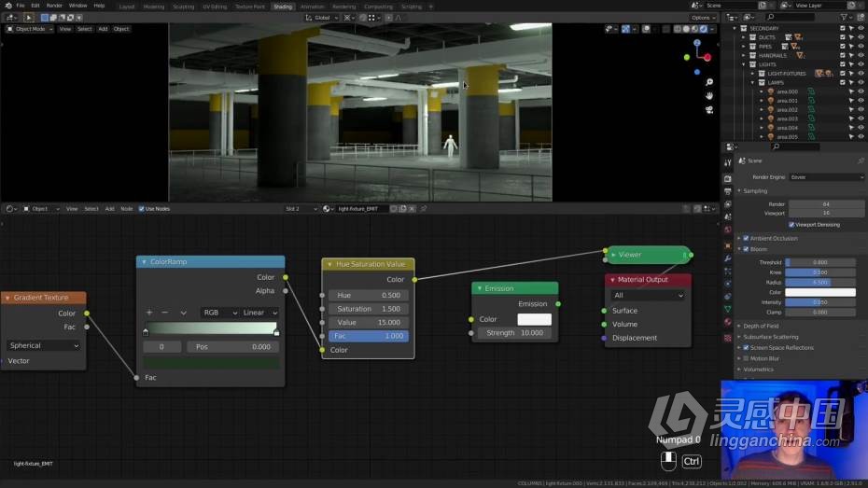Select the tweak tool in viewport toolbar
Viewport: 868px width, 488px height.
coord(29,18)
